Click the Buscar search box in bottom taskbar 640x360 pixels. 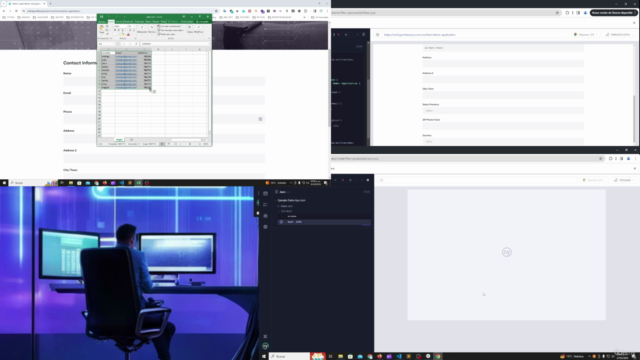click(x=289, y=356)
